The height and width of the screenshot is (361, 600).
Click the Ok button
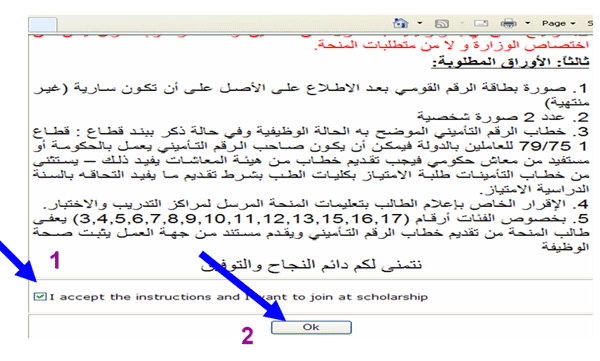click(x=311, y=327)
